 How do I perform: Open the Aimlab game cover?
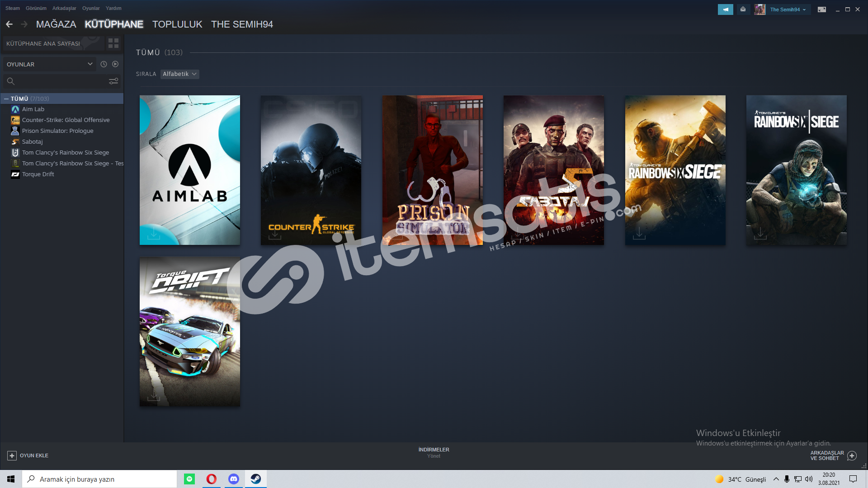190,170
